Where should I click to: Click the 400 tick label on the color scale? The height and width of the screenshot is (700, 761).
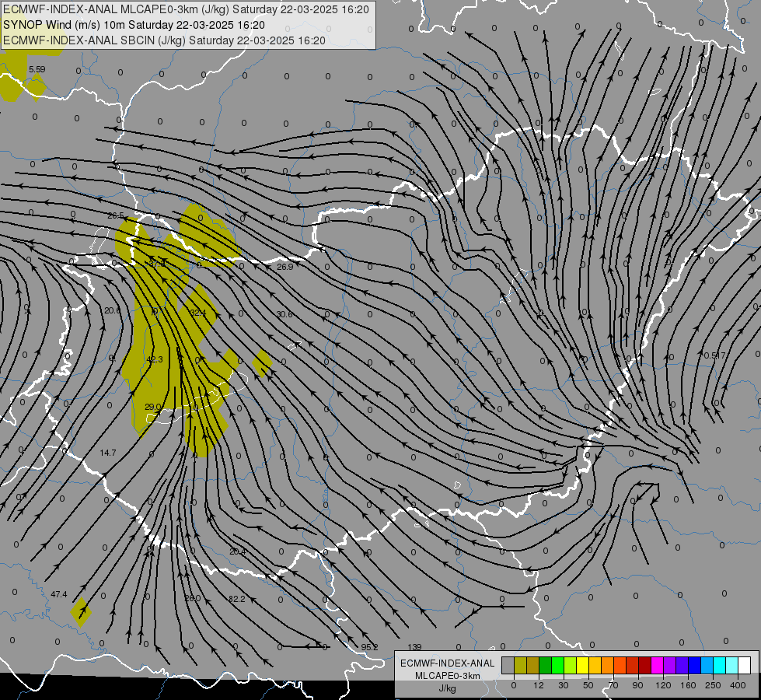[738, 685]
